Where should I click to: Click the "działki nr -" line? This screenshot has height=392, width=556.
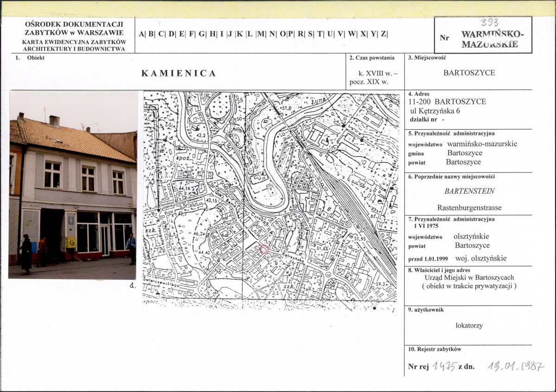coord(427,120)
